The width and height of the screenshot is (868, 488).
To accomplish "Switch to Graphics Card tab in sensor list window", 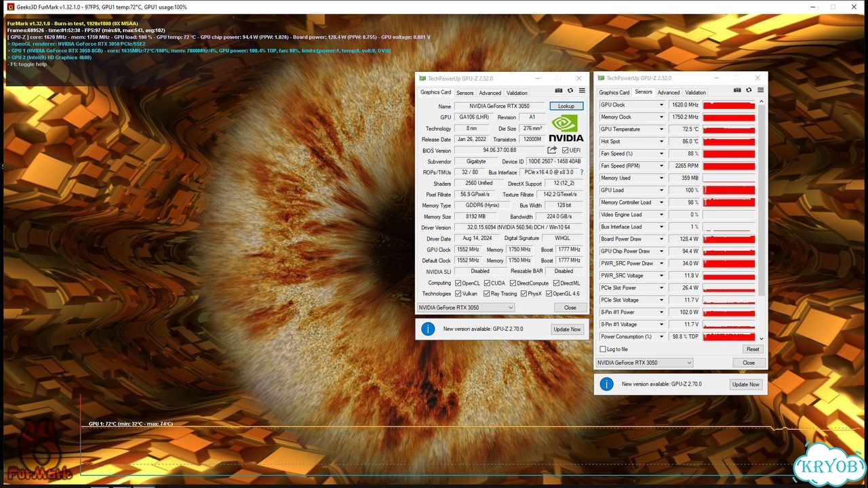I will click(614, 92).
